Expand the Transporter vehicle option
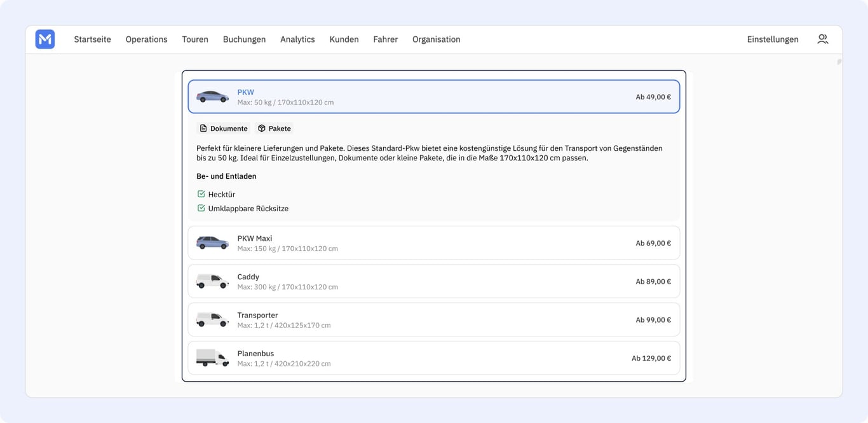This screenshot has width=868, height=423. click(x=434, y=319)
